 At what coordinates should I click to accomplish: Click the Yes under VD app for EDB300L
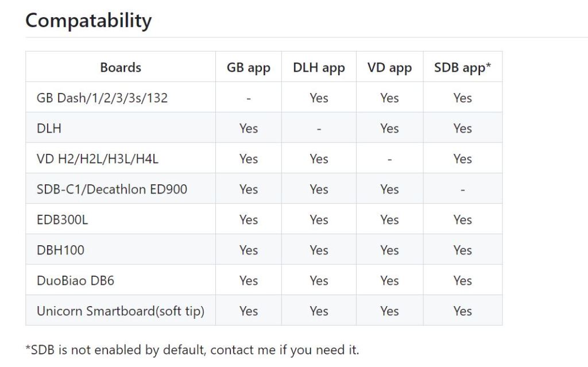click(x=389, y=219)
